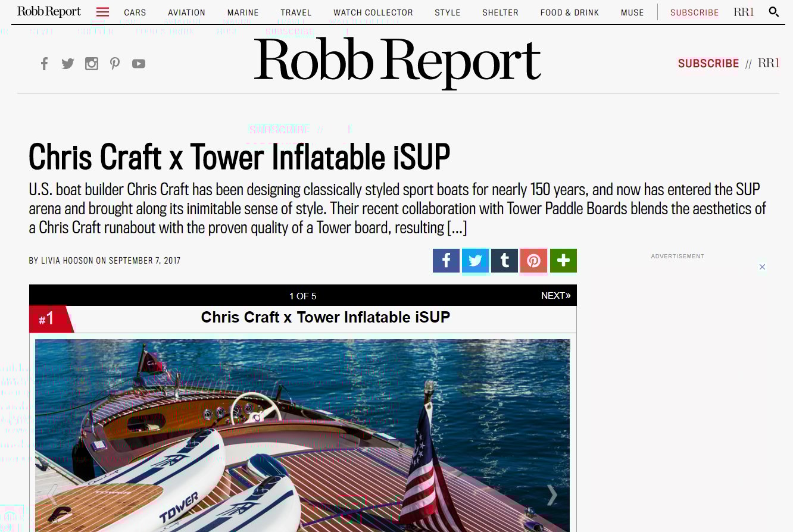The image size is (793, 532).
Task: Open Robb Report Facebook page icon
Action: point(44,64)
